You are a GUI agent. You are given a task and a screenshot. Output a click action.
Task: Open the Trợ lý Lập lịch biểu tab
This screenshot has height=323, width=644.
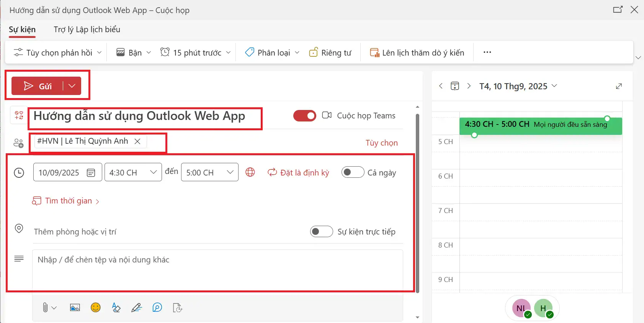pos(87,30)
